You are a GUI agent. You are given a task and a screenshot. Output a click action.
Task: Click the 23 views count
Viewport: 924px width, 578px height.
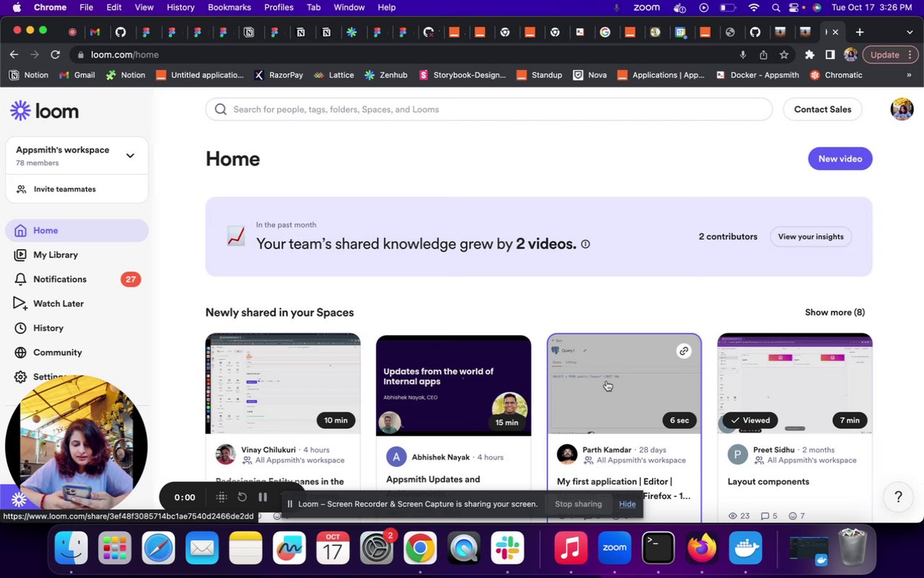(x=739, y=516)
